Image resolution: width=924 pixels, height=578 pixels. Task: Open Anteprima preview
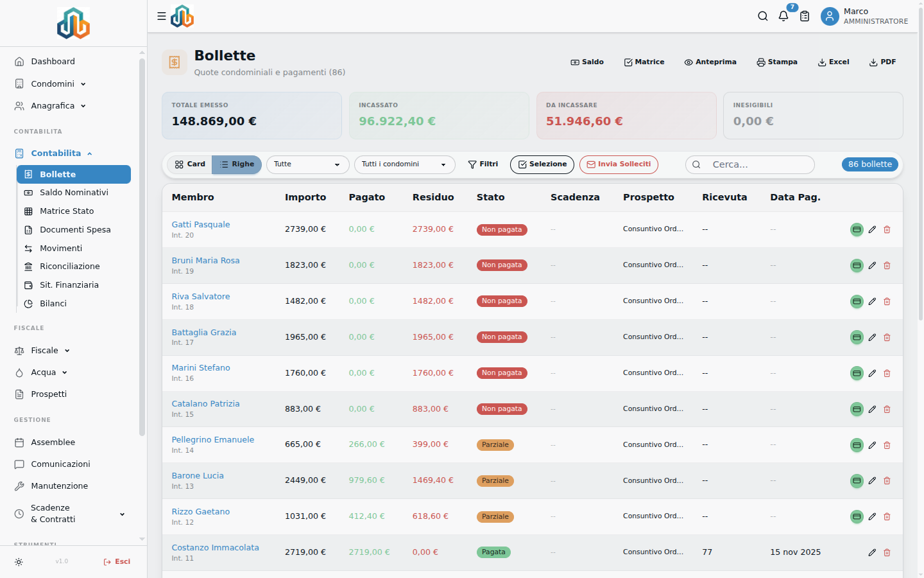(710, 62)
